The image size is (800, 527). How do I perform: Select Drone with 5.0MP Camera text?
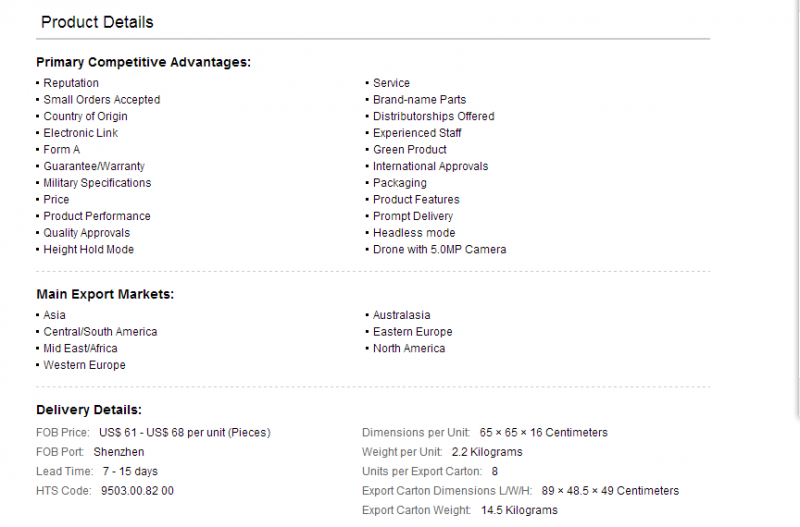point(439,249)
